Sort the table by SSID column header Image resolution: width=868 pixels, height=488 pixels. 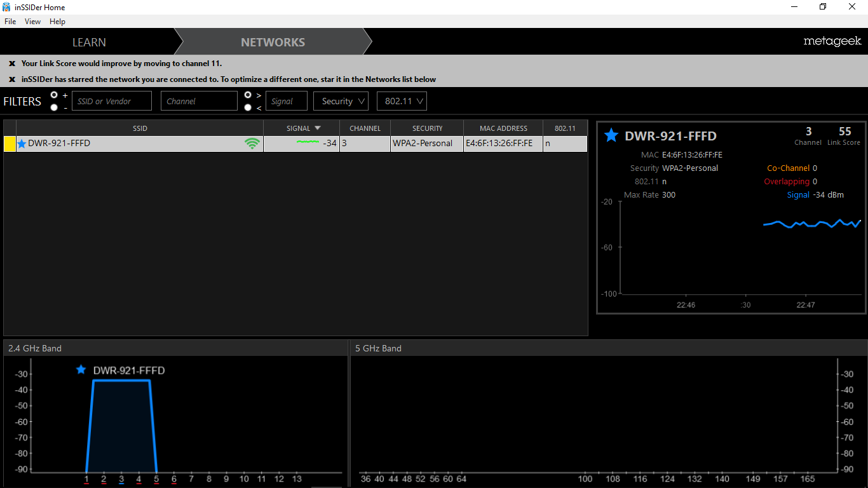[x=140, y=128]
